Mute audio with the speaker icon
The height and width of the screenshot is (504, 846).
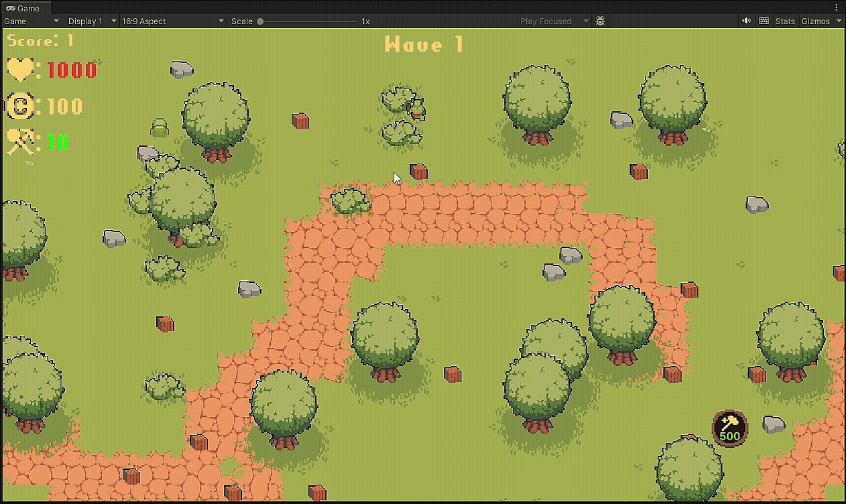746,21
